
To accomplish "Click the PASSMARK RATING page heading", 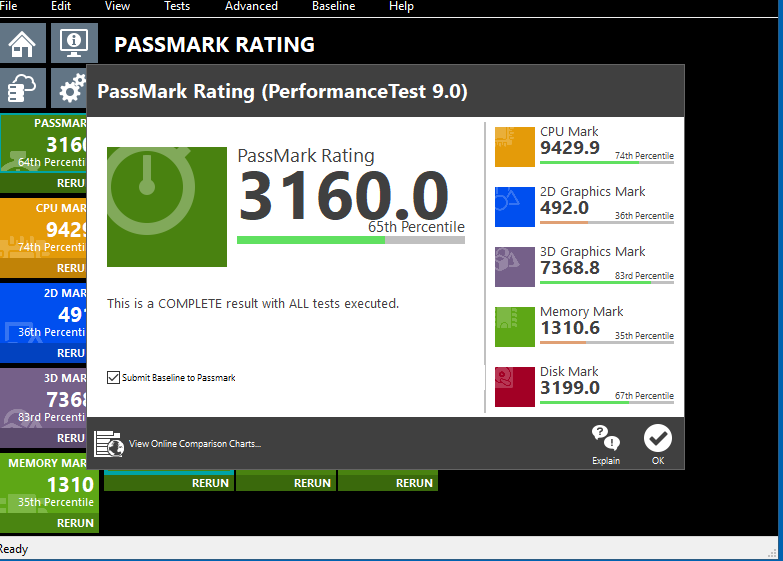I will coord(215,44).
